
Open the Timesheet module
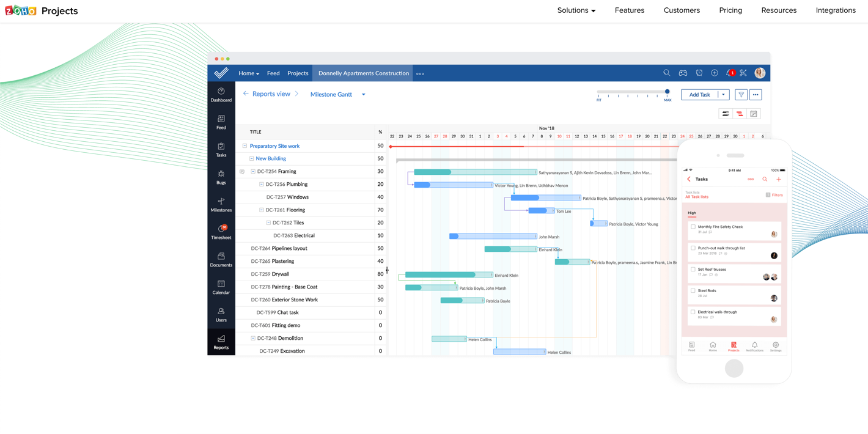[221, 232]
